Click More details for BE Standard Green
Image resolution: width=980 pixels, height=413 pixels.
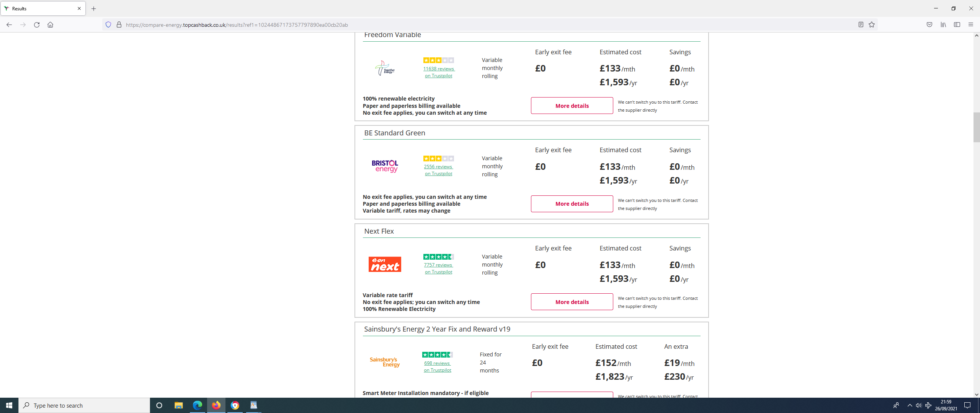572,203
